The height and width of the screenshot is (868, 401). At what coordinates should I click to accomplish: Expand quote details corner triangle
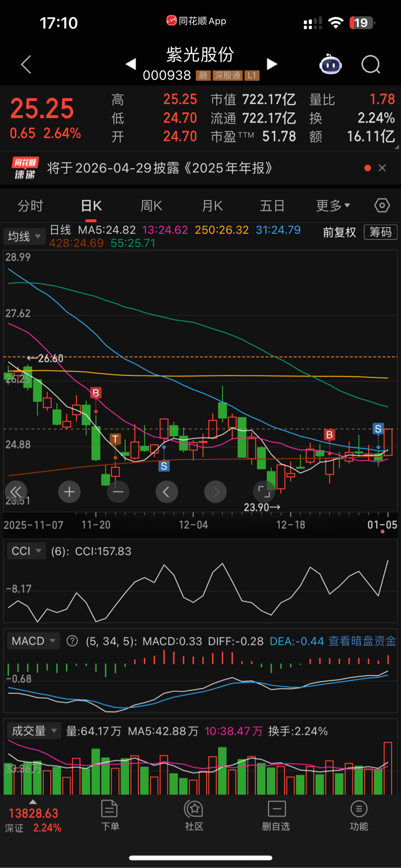pos(397,148)
